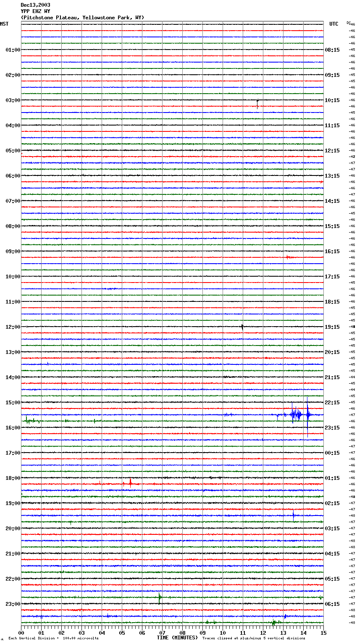Select the 12:00 MST hour label
Screen dimensions: 357x644
[x=13, y=327]
